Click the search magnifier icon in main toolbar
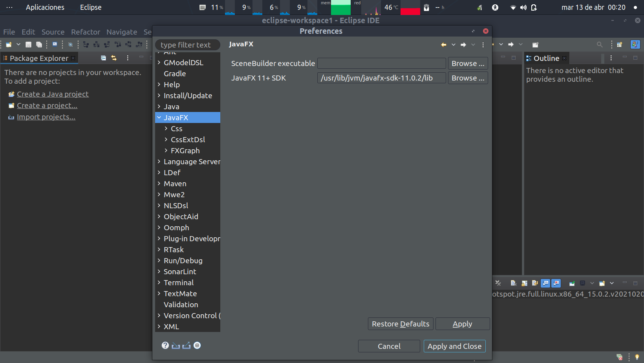This screenshot has height=363, width=644. (599, 44)
